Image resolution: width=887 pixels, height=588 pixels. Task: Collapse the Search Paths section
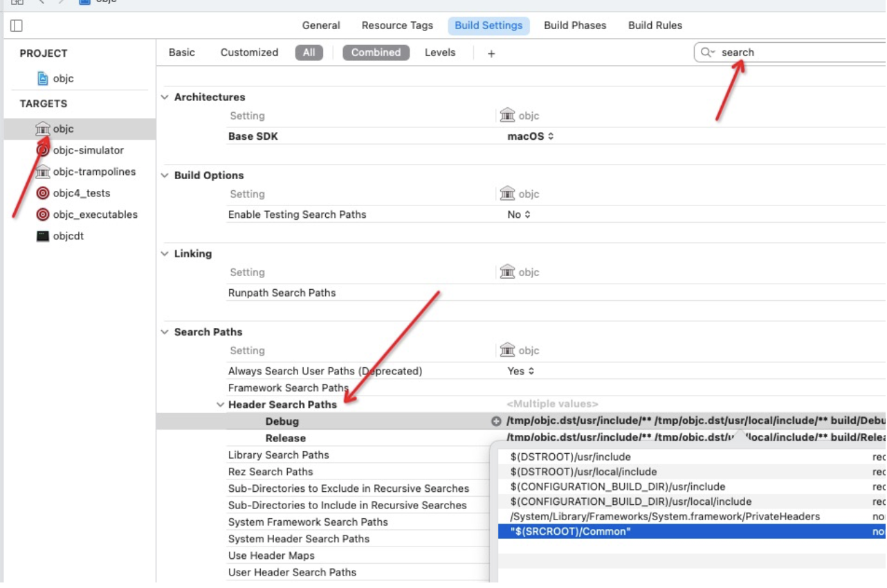pos(165,332)
